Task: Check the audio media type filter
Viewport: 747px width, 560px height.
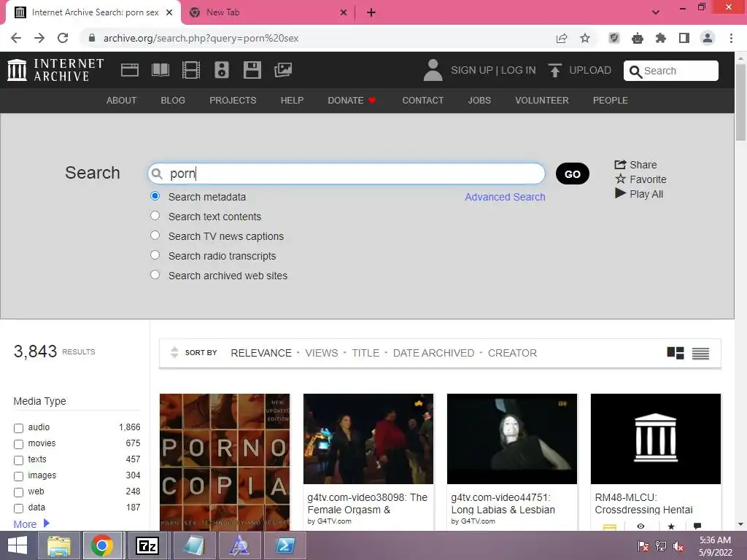Action: 18,428
